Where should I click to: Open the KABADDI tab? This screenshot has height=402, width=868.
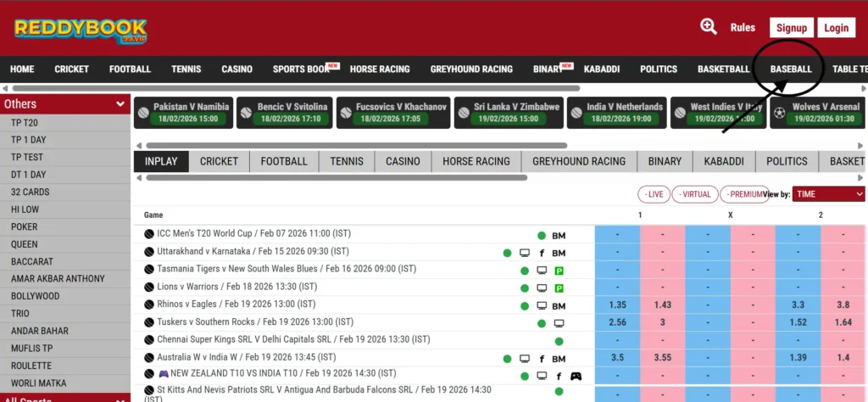pyautogui.click(x=724, y=161)
